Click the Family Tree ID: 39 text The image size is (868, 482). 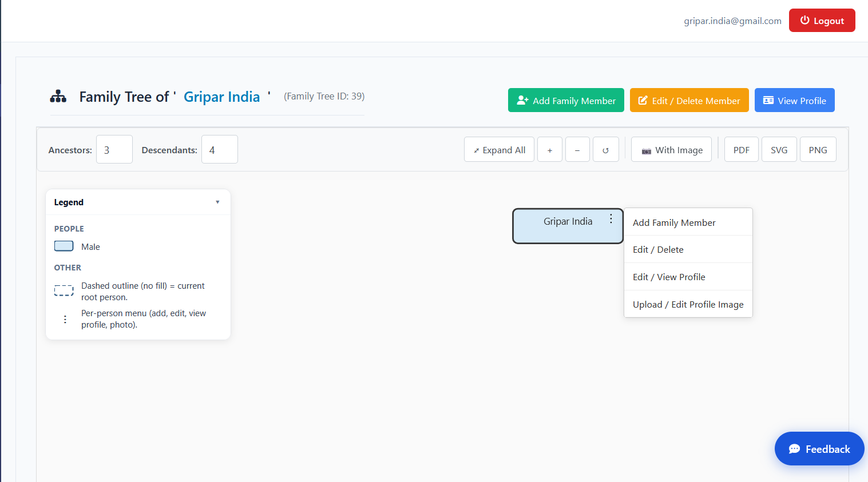pyautogui.click(x=324, y=96)
